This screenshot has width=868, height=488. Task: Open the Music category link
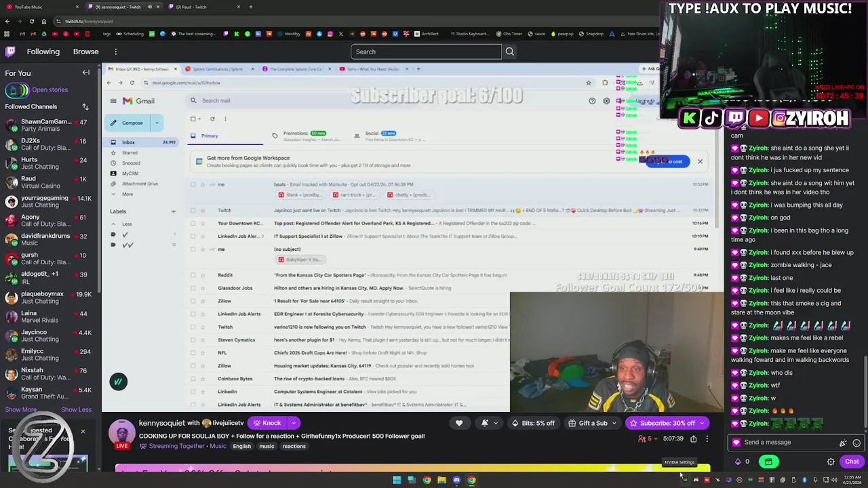point(218,446)
